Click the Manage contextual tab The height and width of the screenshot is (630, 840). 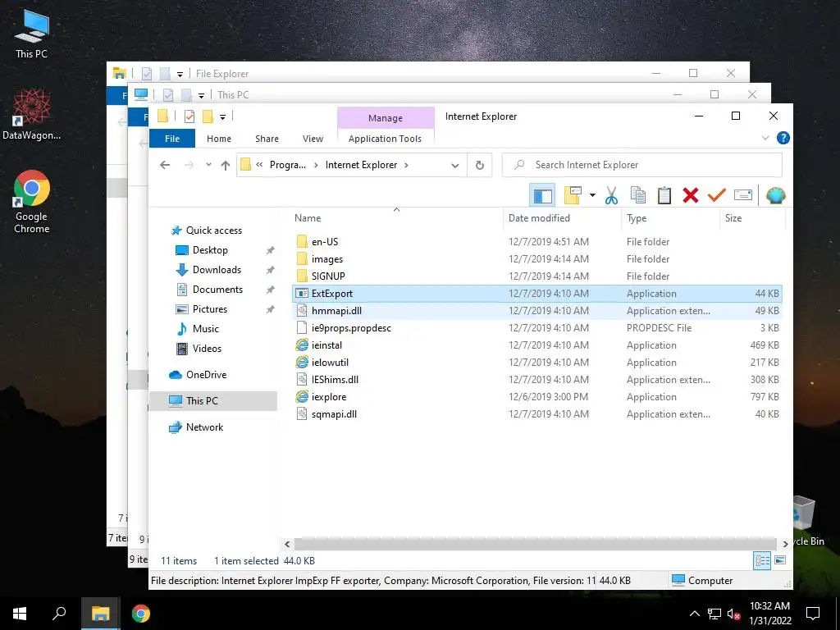[x=386, y=118]
